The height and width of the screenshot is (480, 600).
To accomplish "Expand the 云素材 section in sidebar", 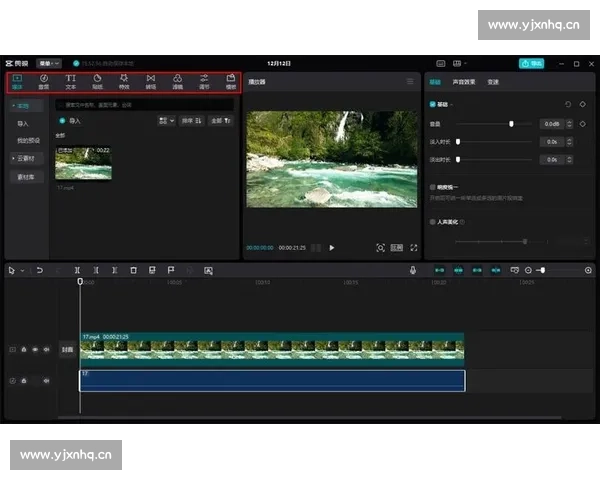I will (x=23, y=158).
